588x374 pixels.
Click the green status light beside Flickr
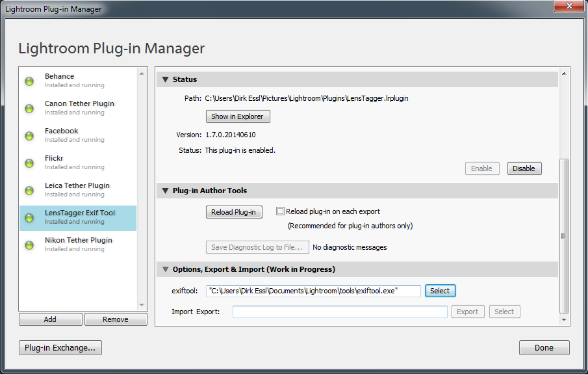click(29, 163)
